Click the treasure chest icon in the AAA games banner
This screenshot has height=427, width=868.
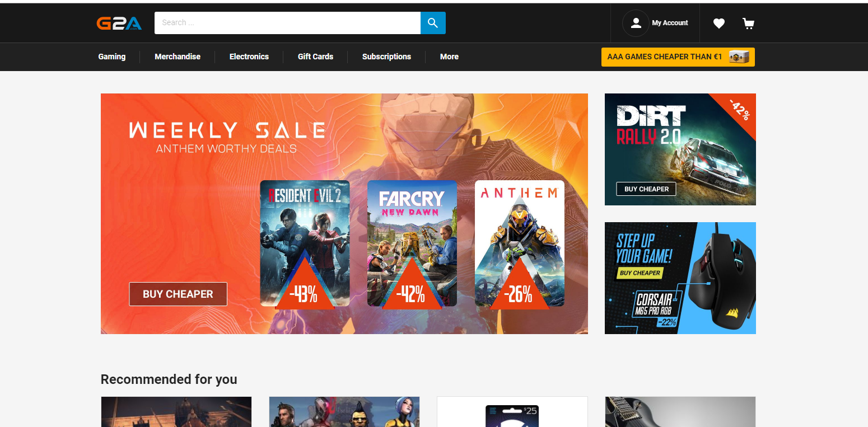[739, 57]
